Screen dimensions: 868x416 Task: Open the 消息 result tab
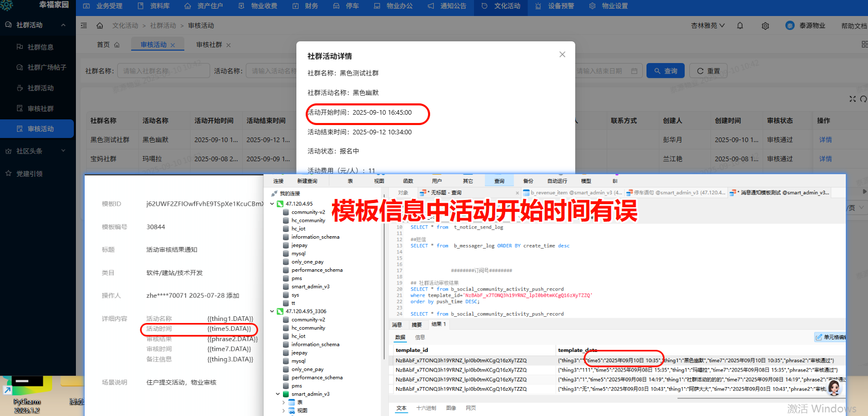point(397,325)
